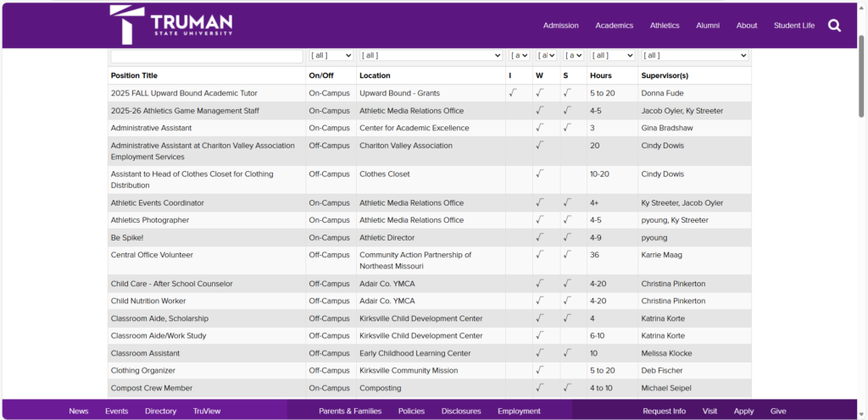Open the Athletics navigation item
This screenshot has height=420, width=868.
665,25
